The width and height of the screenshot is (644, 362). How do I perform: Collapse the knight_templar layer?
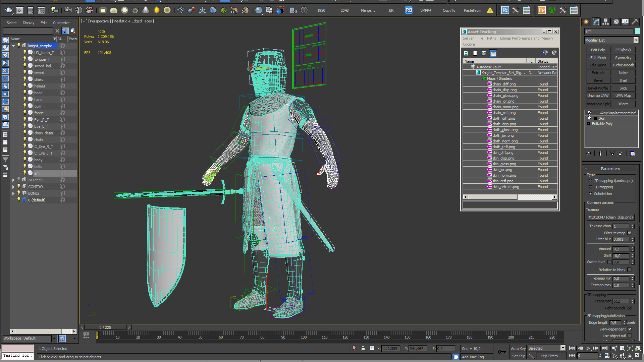point(13,46)
